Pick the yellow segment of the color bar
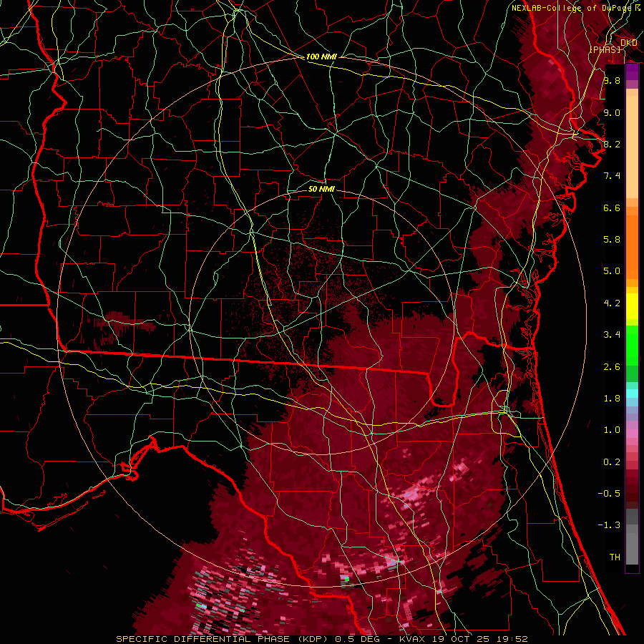 632,306
